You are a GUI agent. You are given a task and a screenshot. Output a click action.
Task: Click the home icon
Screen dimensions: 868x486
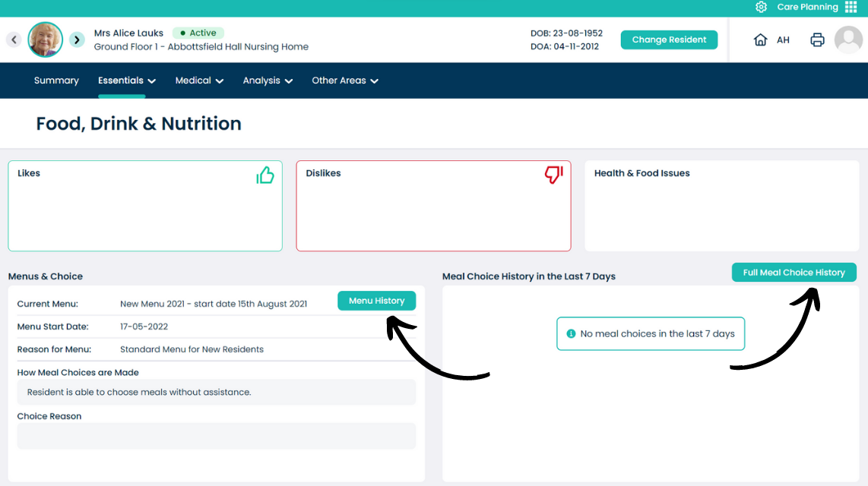click(761, 39)
